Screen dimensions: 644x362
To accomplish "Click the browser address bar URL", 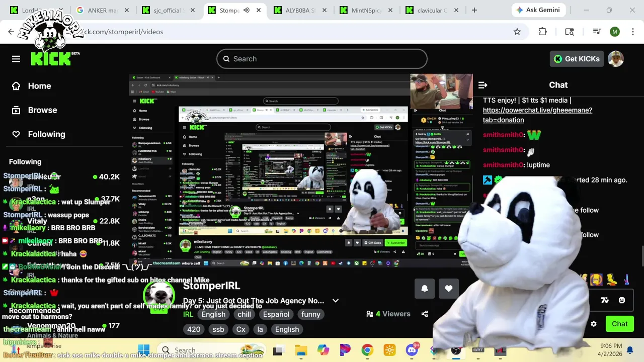I will click(x=123, y=32).
